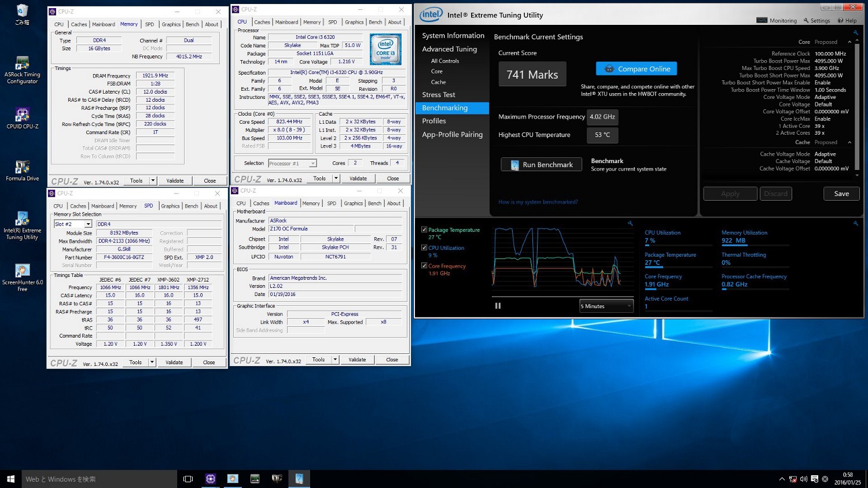Pause the XTU monitoring graph
Screen dimensions: 868x488
pos(498,306)
